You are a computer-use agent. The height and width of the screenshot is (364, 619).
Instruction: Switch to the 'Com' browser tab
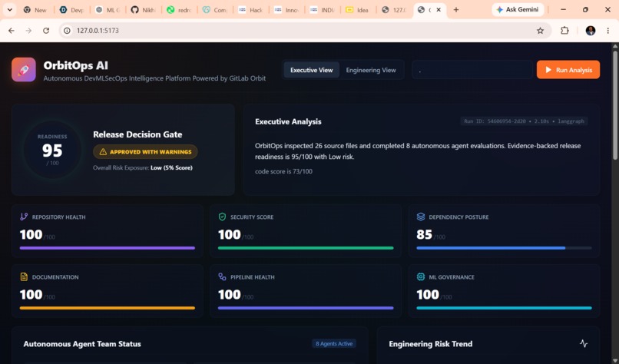point(215,10)
